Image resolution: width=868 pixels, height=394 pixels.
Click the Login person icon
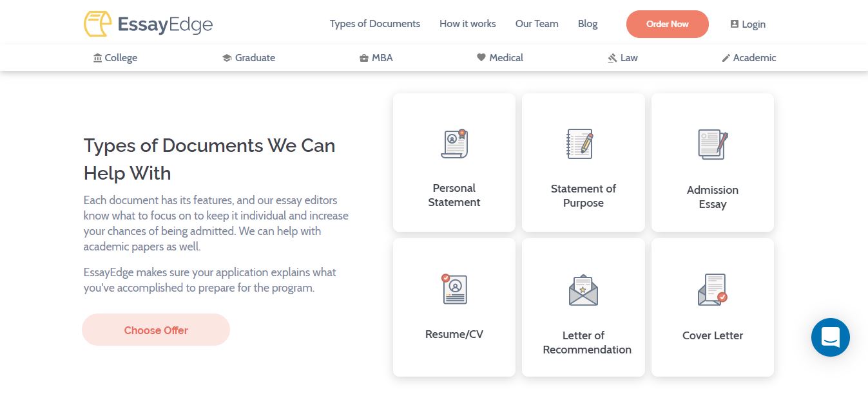point(734,24)
